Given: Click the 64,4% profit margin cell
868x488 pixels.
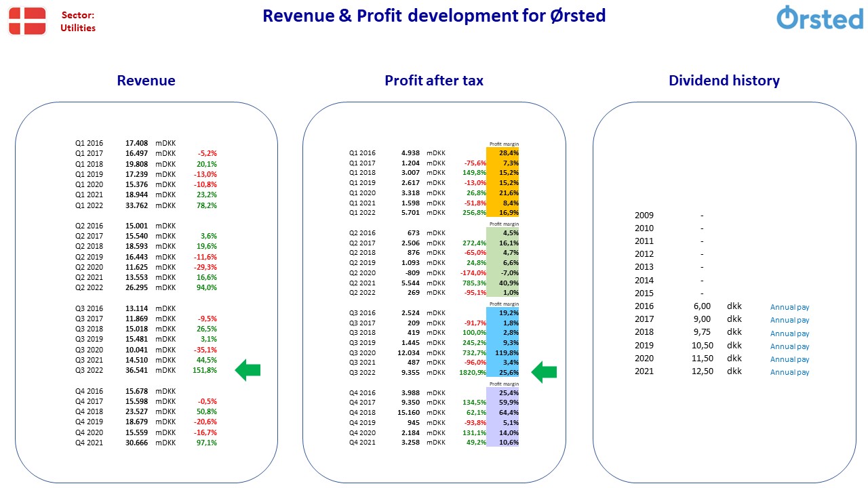Looking at the screenshot, I should point(502,412).
